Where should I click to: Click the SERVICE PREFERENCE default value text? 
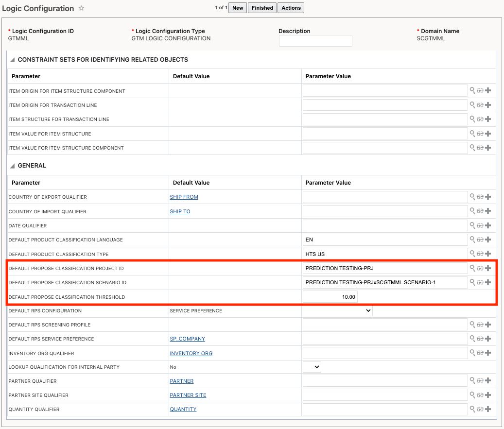[196, 311]
